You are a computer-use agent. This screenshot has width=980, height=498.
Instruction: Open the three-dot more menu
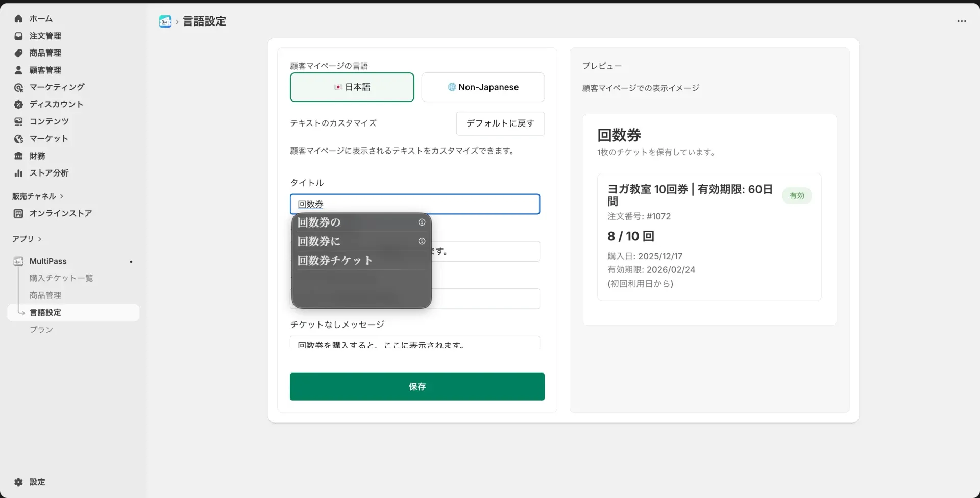coord(962,21)
